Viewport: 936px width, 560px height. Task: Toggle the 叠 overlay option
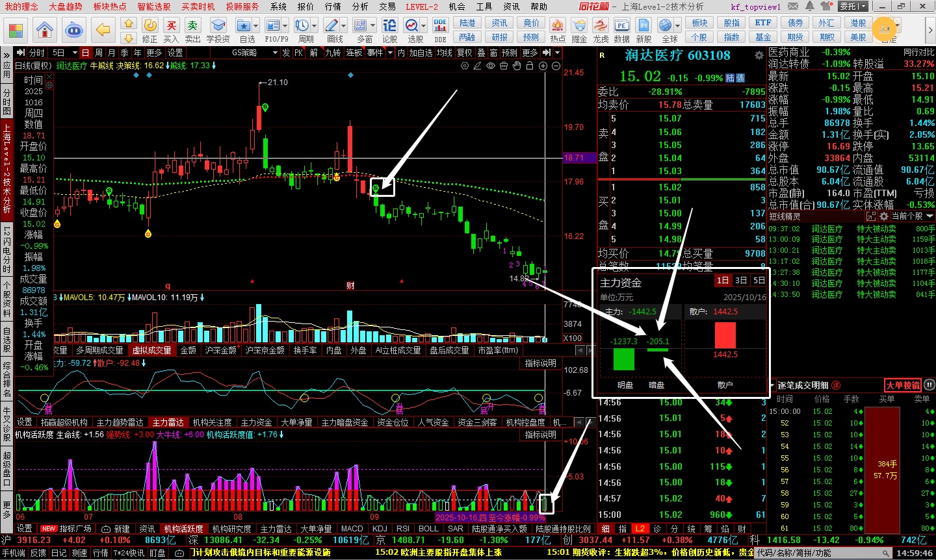481,53
